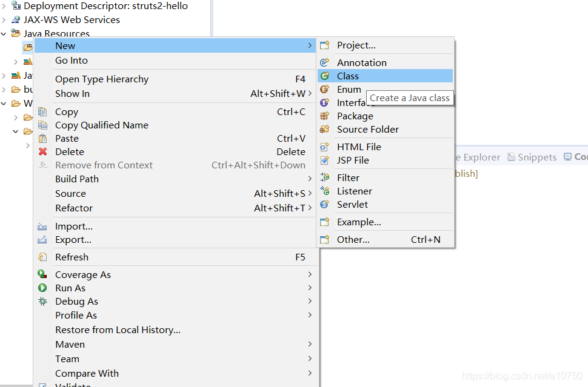Select JAX-WS Web Services tree item
Screen dimensions: 588x387
coord(72,19)
